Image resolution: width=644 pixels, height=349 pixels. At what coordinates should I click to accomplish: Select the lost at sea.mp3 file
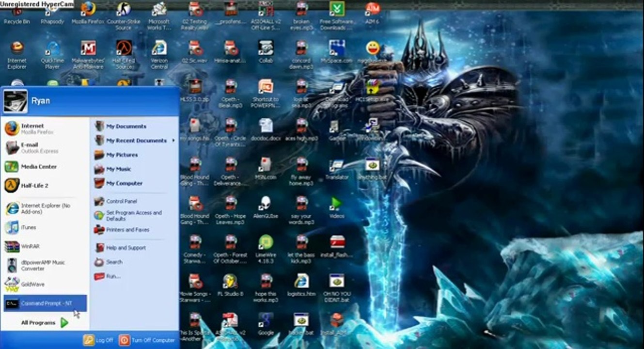click(x=301, y=94)
